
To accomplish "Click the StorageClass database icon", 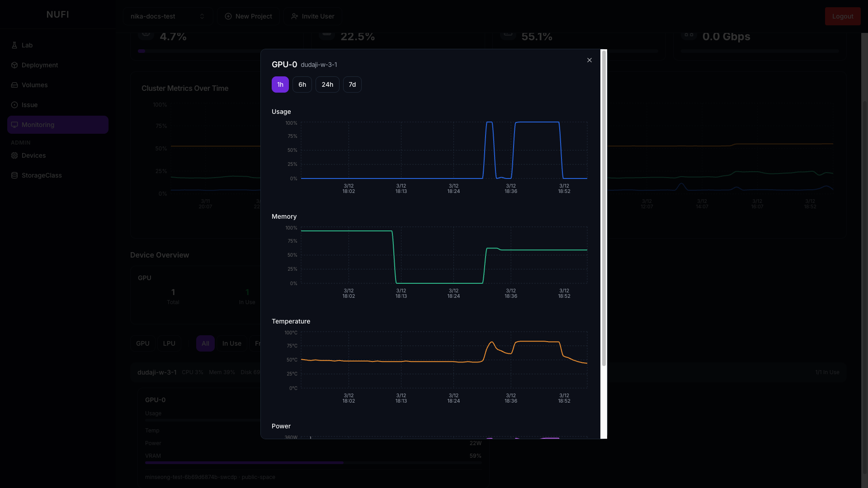I will (x=14, y=175).
